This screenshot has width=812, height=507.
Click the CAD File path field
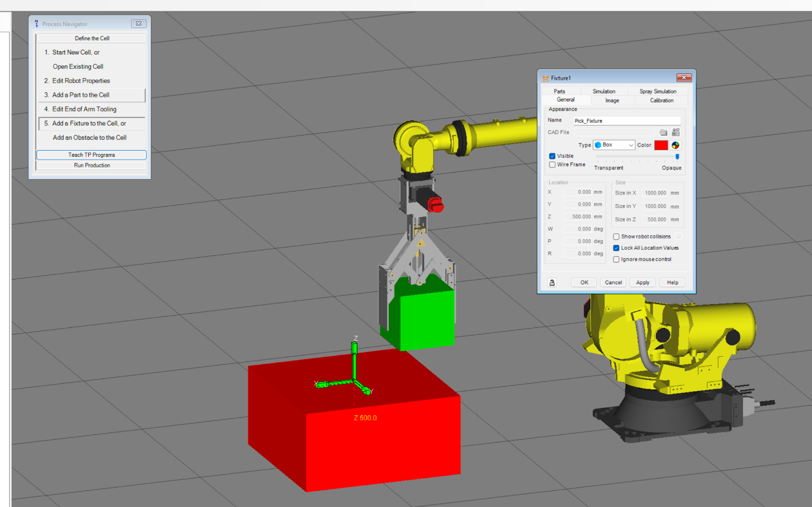click(615, 132)
